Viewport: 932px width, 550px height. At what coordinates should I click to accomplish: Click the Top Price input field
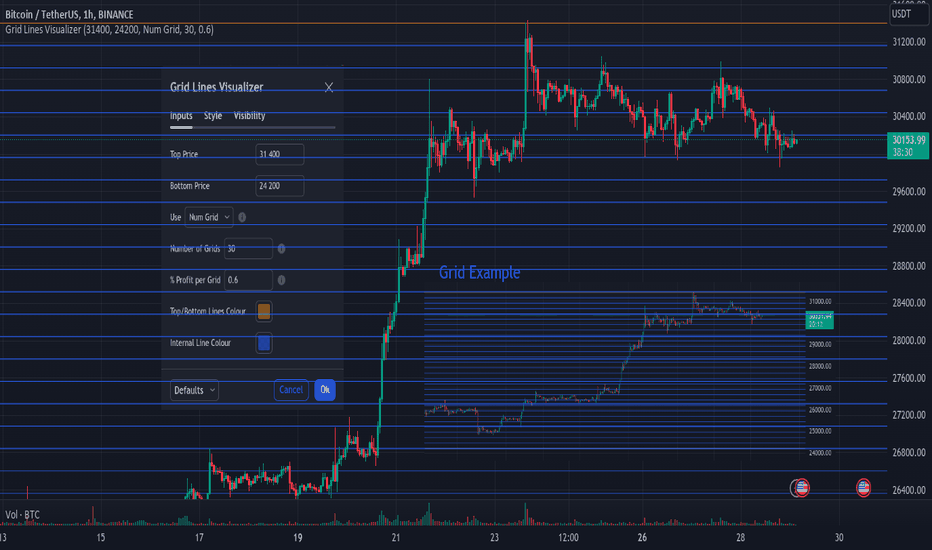click(x=279, y=154)
